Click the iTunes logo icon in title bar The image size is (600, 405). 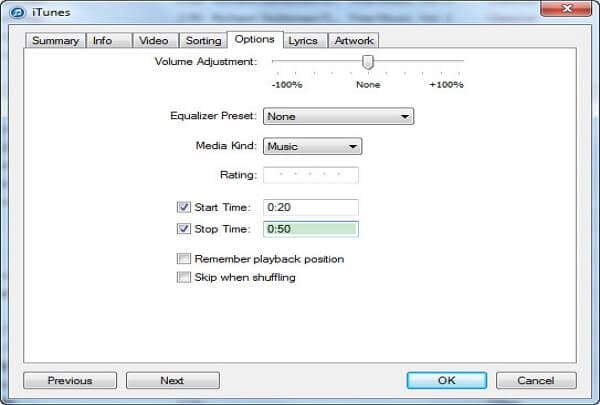[18, 12]
